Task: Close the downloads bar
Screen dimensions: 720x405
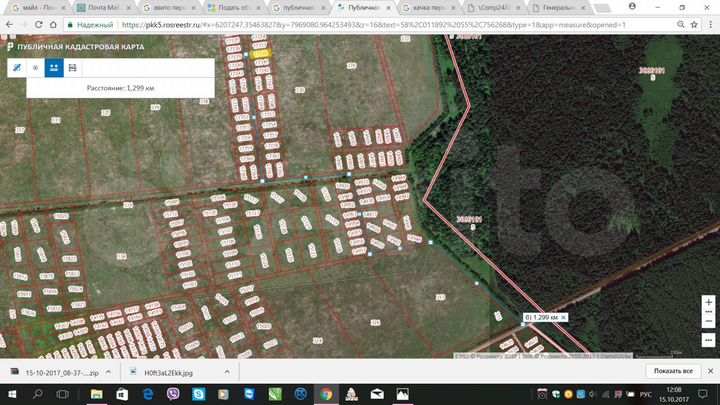Action: point(709,372)
